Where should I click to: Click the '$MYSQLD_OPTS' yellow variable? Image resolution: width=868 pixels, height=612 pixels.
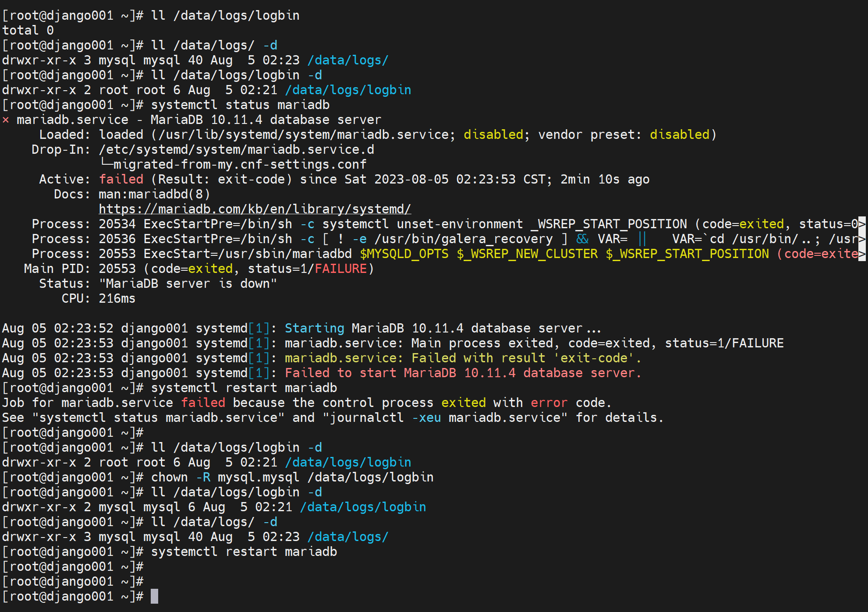(404, 254)
